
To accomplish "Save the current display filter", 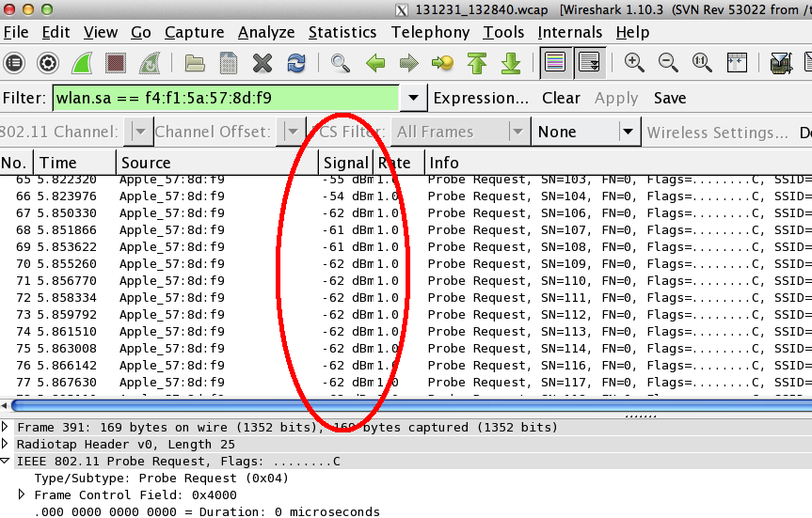I will [x=670, y=99].
